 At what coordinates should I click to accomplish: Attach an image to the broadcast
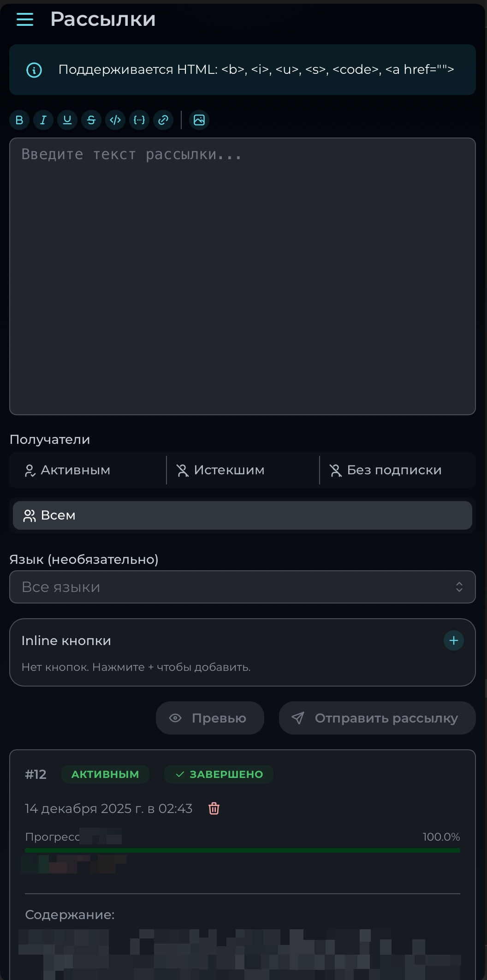[199, 120]
